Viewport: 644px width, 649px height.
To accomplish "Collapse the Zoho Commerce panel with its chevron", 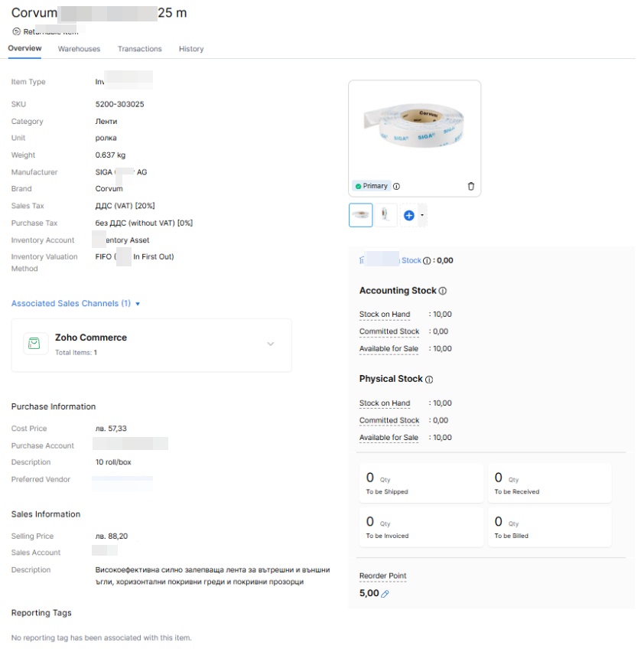I will [270, 344].
